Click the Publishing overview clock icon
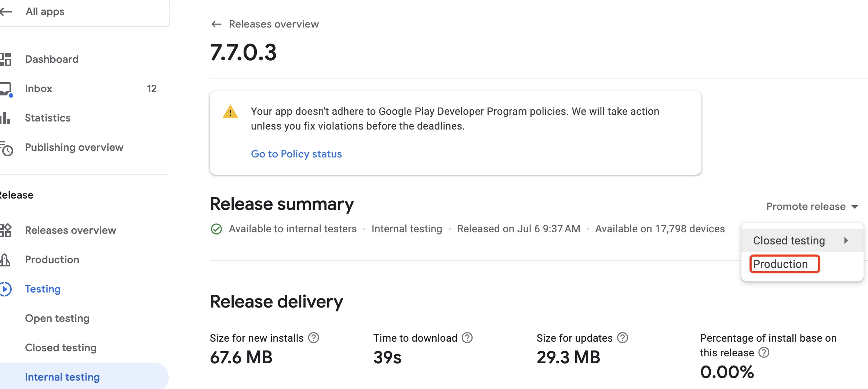Viewport: 868px width, 389px height. tap(6, 148)
